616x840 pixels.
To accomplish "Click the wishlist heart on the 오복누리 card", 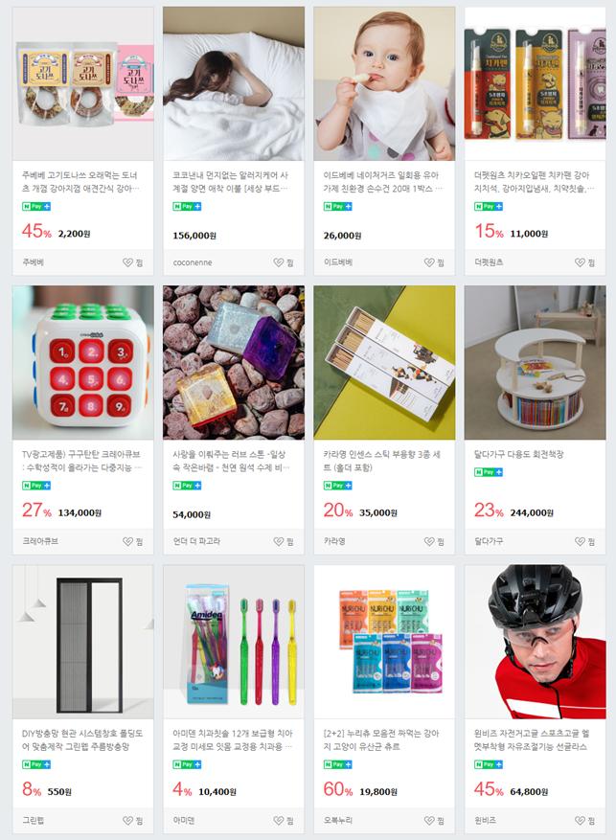I will (434, 821).
